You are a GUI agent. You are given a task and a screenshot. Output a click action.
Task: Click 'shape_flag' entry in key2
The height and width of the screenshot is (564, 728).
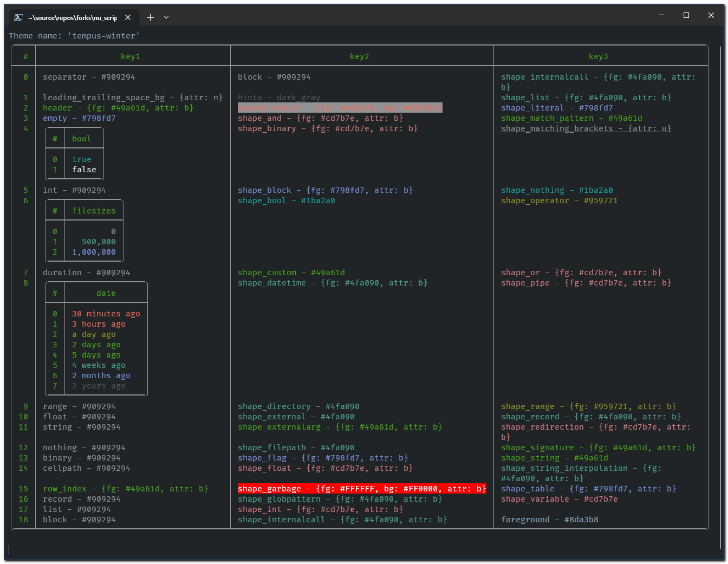[323, 458]
